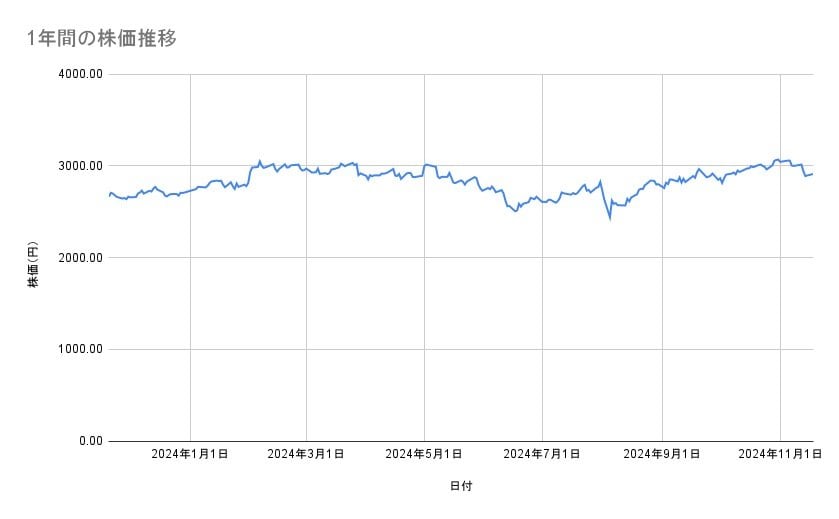Click the 2024年1月1日 x-axis date label
839x519 pixels.
[190, 454]
